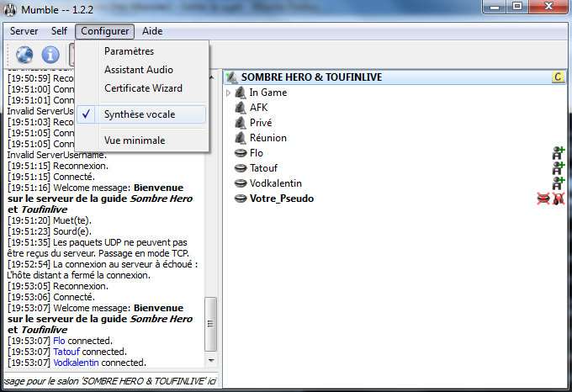Click the '[19:52:54] La connexion au serveur' log message

pyautogui.click(x=103, y=270)
